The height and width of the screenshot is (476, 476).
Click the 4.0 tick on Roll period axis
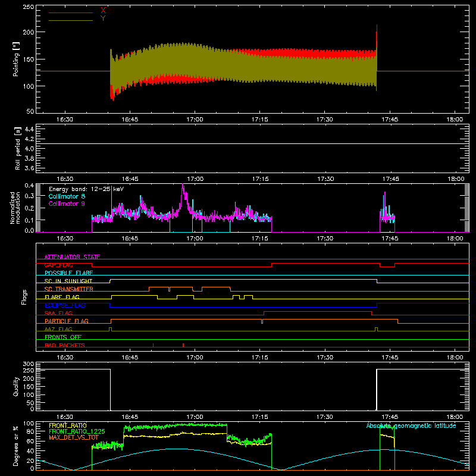click(x=29, y=149)
